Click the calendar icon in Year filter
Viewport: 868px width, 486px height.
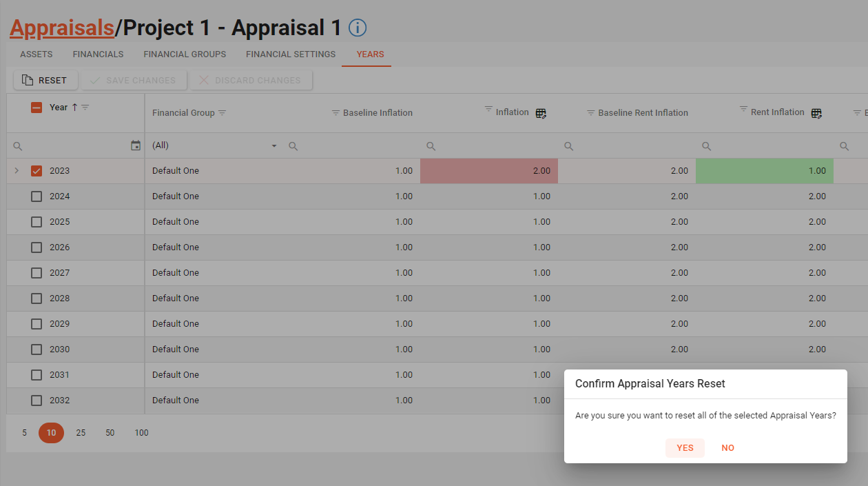pyautogui.click(x=136, y=145)
